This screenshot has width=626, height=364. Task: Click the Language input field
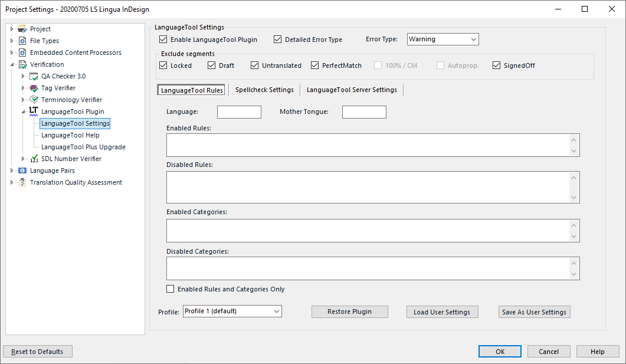tap(239, 112)
